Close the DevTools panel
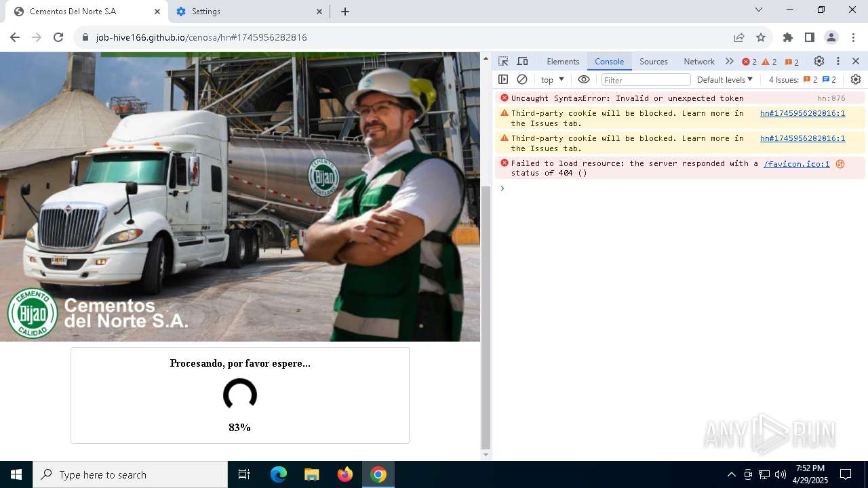This screenshot has height=488, width=868. point(856,61)
